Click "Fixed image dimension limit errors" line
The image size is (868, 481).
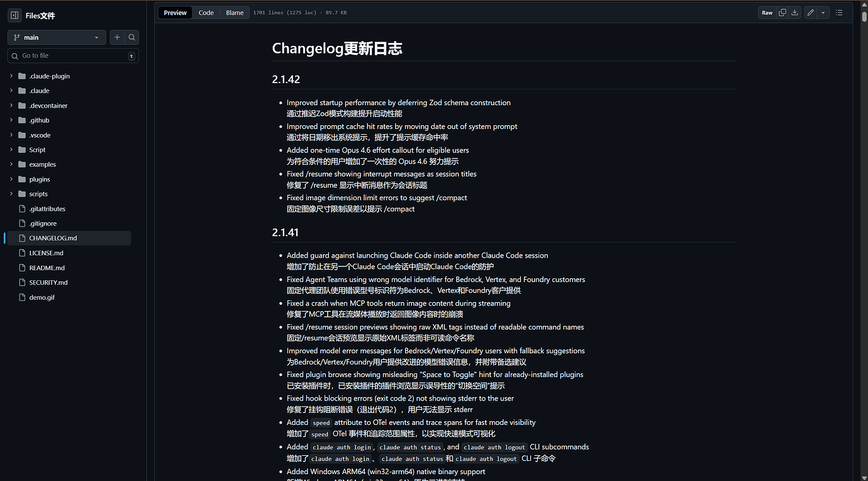click(377, 198)
